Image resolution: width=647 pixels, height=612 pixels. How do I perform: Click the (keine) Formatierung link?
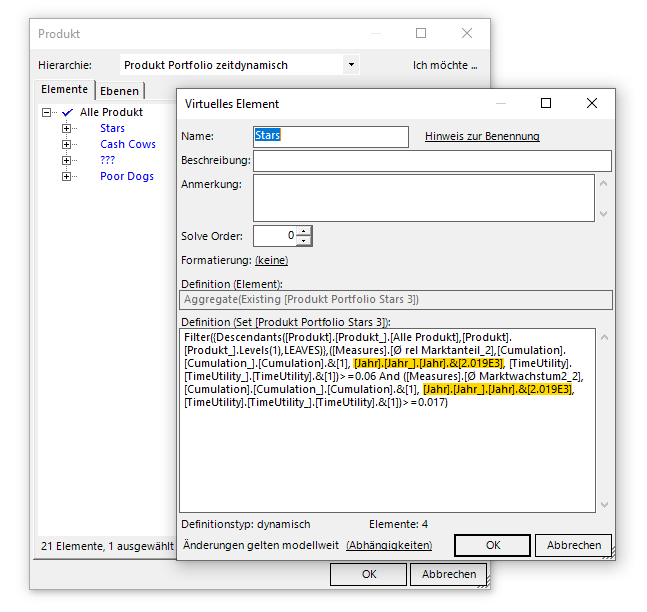(x=271, y=260)
